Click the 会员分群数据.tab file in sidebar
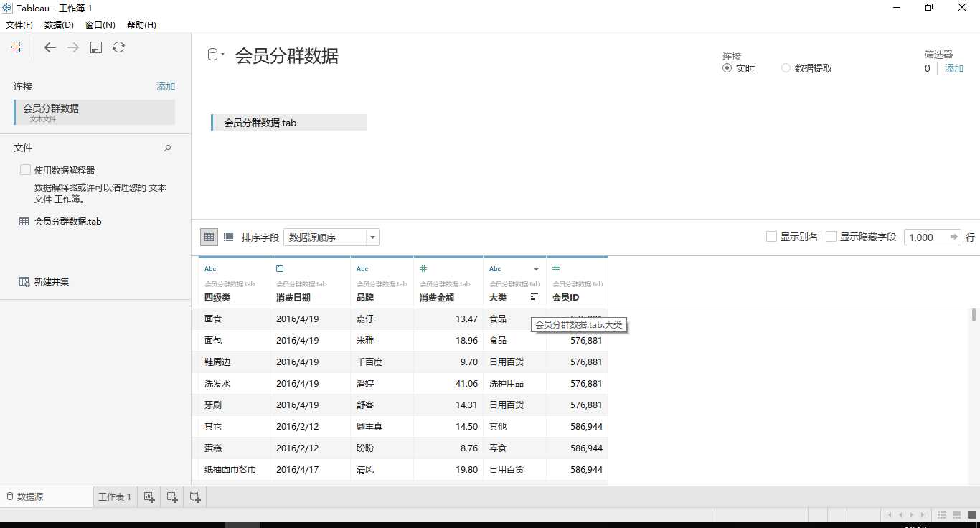The height and width of the screenshot is (528, 980). pos(68,222)
